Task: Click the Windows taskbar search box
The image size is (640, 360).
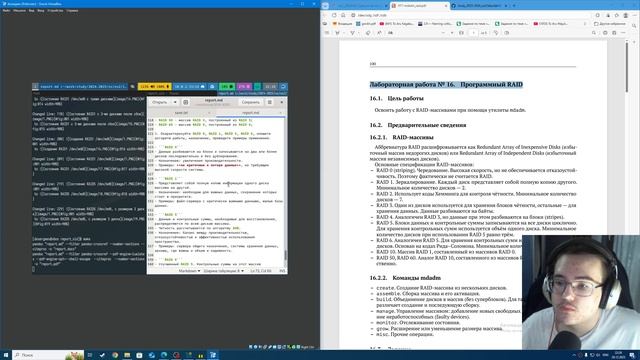Action: click(x=48, y=355)
